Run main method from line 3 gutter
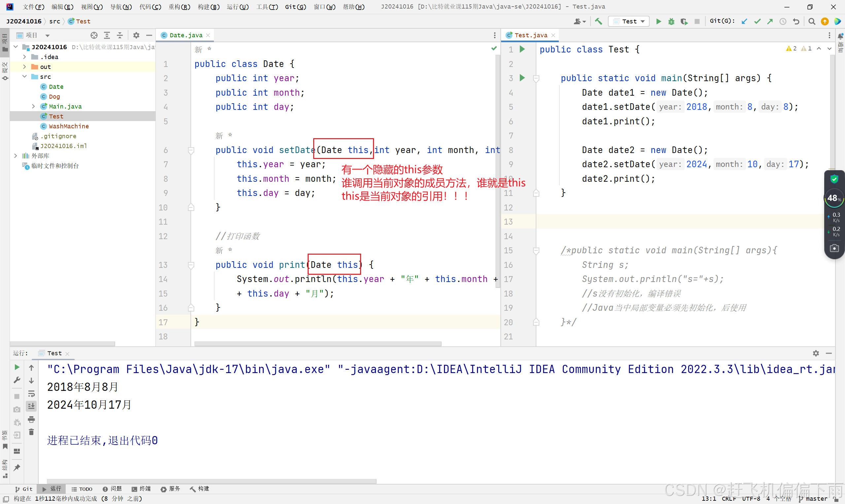The height and width of the screenshot is (504, 845). click(522, 78)
